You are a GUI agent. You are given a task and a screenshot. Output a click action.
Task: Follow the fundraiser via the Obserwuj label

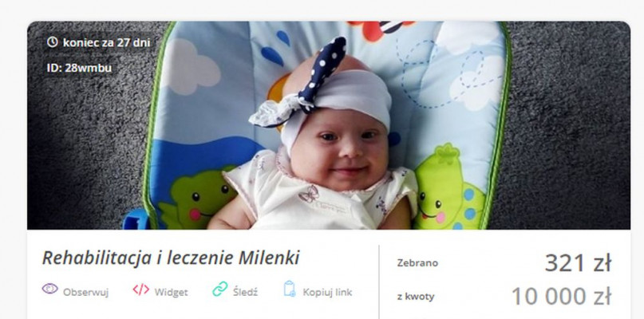[85, 293]
